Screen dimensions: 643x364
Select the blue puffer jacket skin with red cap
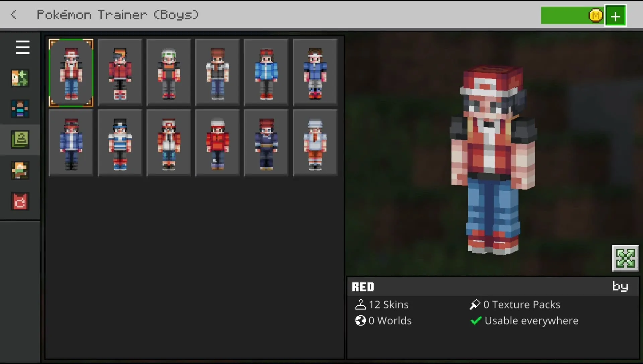click(x=71, y=143)
